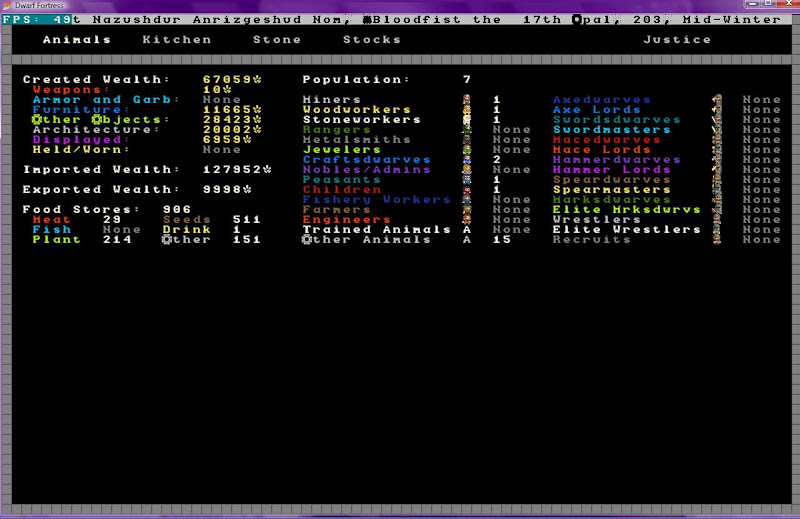Select the Elite Wrestlers label
Image resolution: width=800 pixels, height=519 pixels.
[x=627, y=230]
